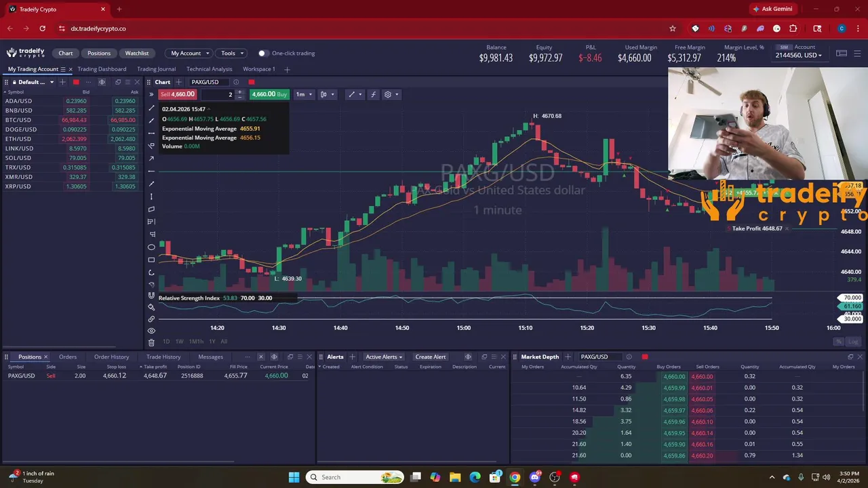
Task: Add symbol to Default watchlist
Action: tap(62, 82)
